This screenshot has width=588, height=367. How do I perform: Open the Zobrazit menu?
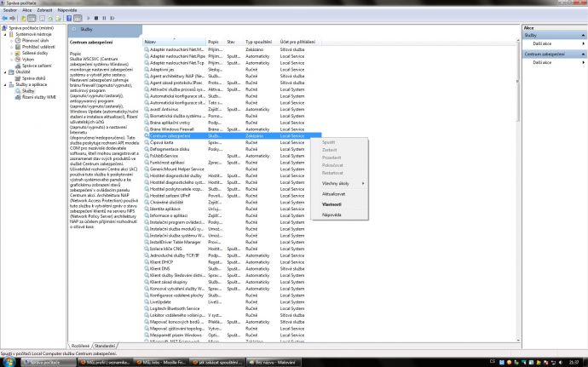tap(44, 10)
